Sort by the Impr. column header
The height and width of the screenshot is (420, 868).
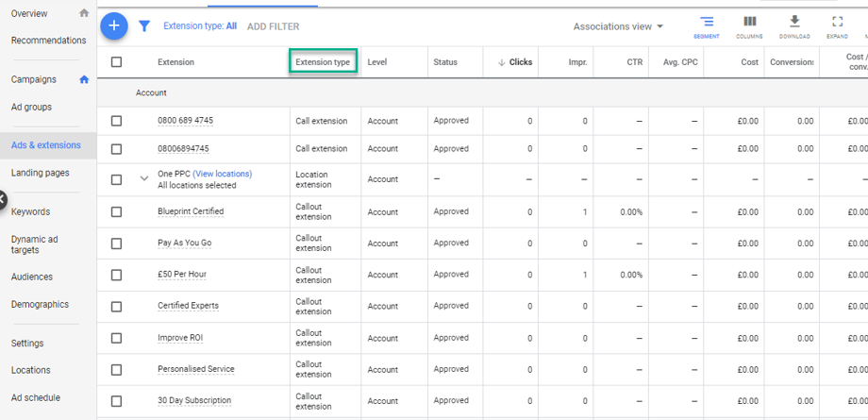(x=578, y=62)
